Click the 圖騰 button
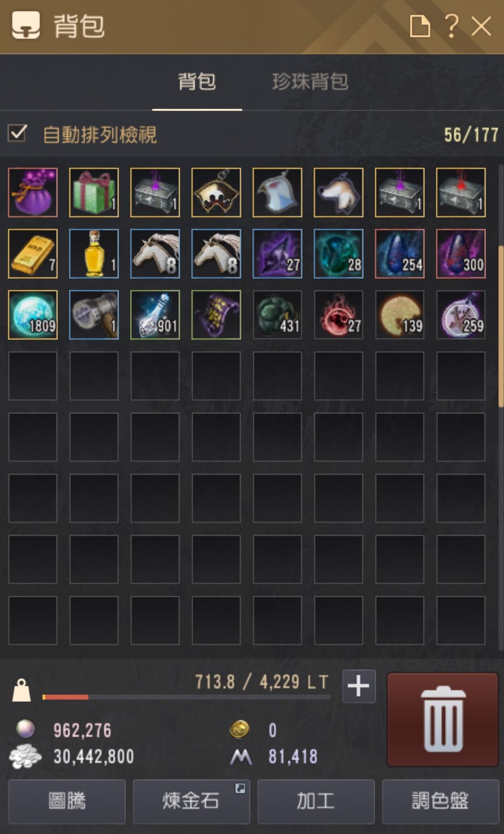 click(x=67, y=801)
